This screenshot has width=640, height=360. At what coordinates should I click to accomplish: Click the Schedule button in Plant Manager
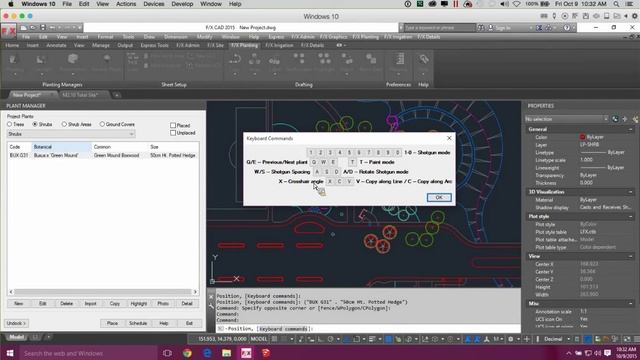pos(138,323)
